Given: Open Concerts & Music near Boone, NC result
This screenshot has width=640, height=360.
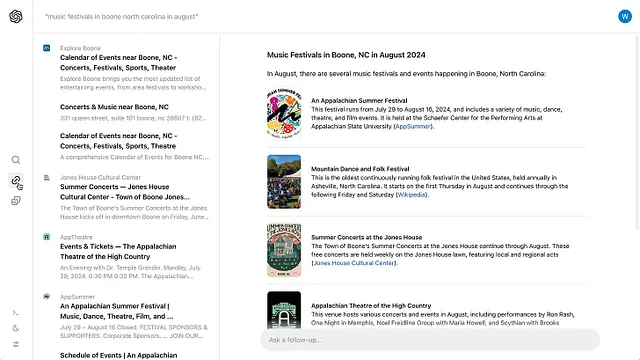Looking at the screenshot, I should click(x=114, y=107).
